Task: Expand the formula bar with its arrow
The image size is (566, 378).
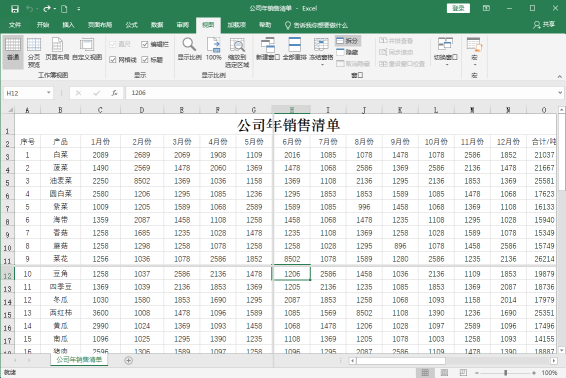Action: pyautogui.click(x=560, y=93)
